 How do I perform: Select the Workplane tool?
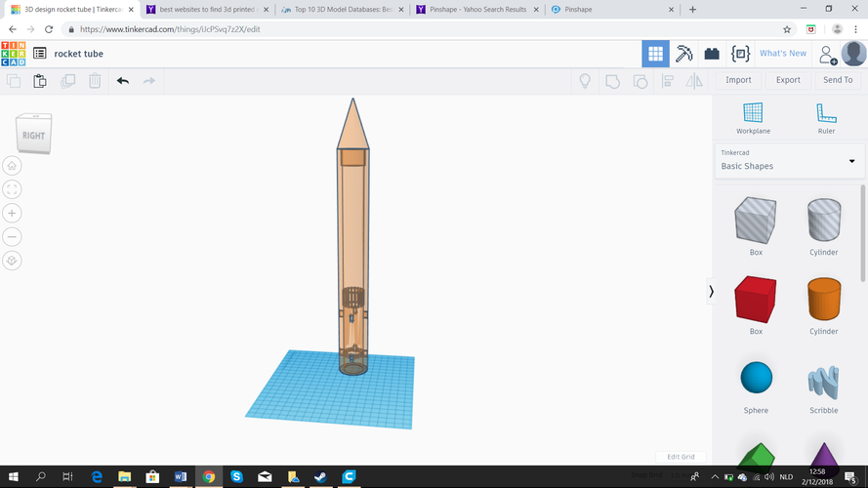(753, 118)
